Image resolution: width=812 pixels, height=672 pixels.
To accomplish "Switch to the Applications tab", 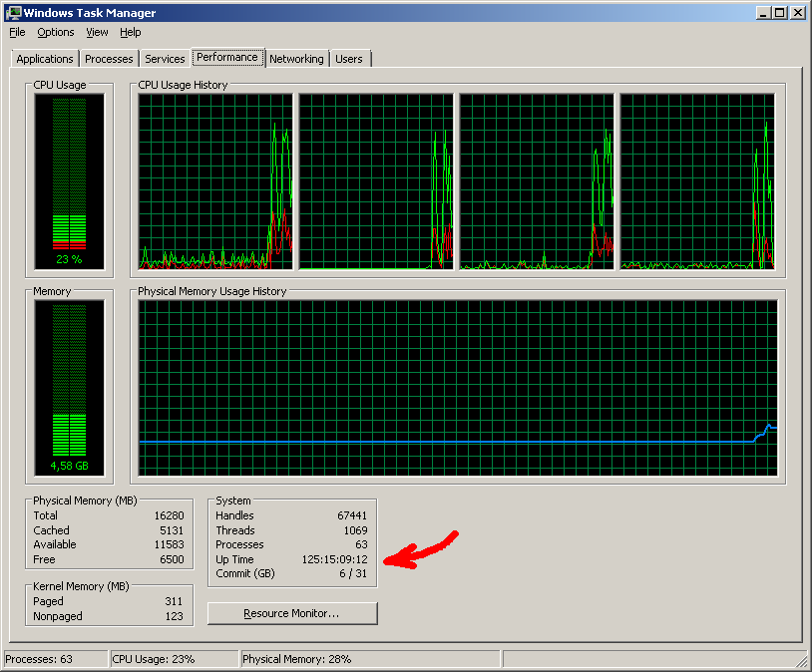I will 45,59.
